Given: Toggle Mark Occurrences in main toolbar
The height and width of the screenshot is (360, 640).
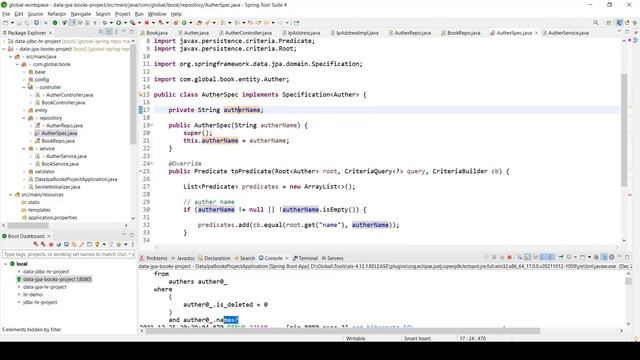Looking at the screenshot, I should pyautogui.click(x=72, y=23).
